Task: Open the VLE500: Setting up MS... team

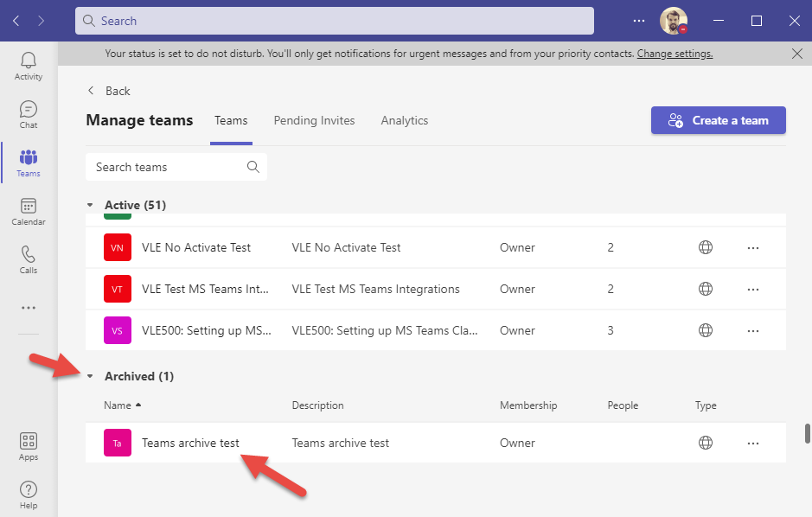Action: point(206,330)
